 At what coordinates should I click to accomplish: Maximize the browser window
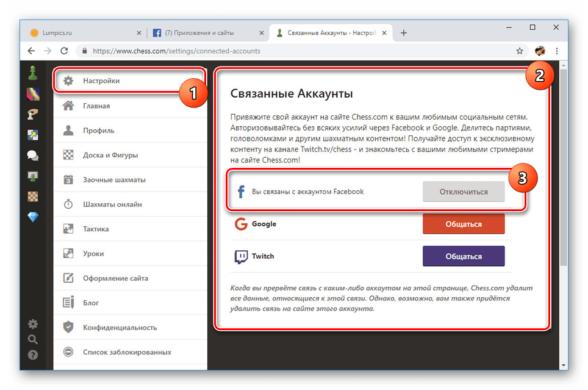click(532, 27)
